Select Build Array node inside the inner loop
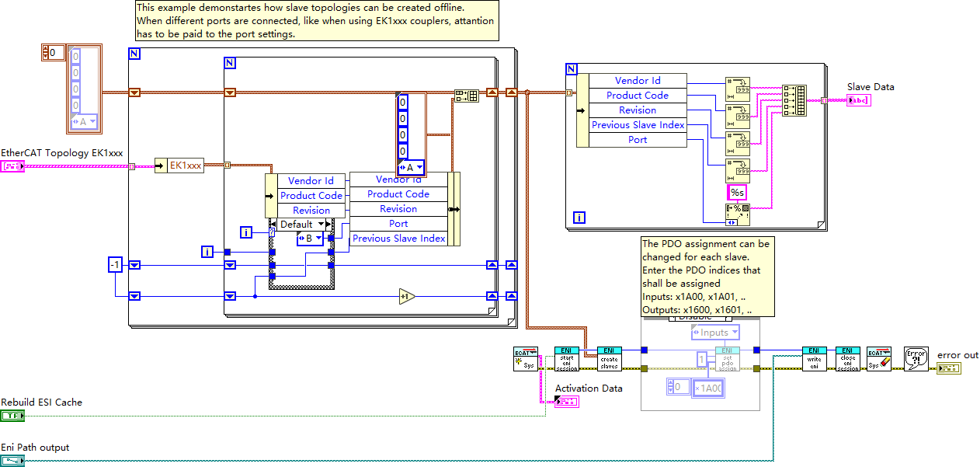 [467, 96]
